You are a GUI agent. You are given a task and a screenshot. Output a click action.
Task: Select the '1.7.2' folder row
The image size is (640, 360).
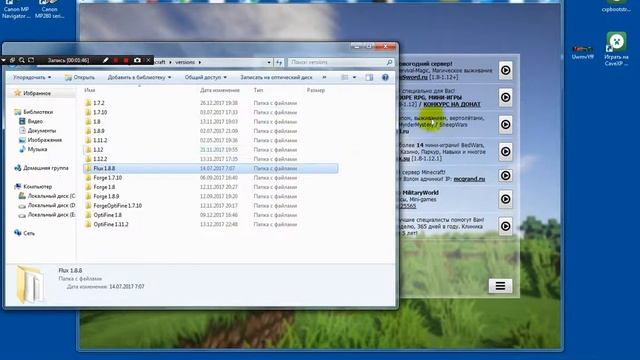211,103
